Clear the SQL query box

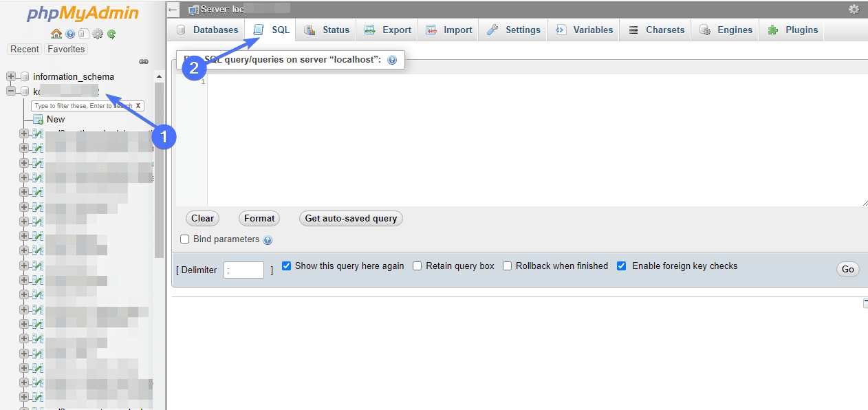202,219
